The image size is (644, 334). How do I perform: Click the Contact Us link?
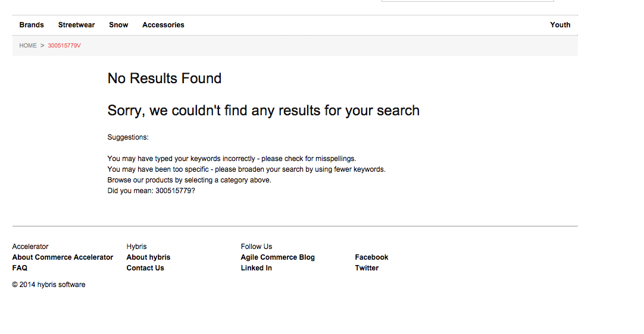pyautogui.click(x=145, y=268)
